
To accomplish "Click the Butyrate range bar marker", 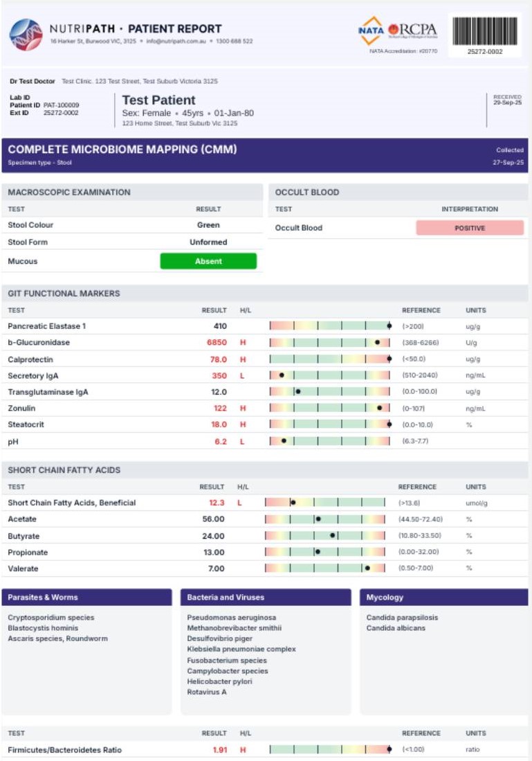I will tap(333, 535).
